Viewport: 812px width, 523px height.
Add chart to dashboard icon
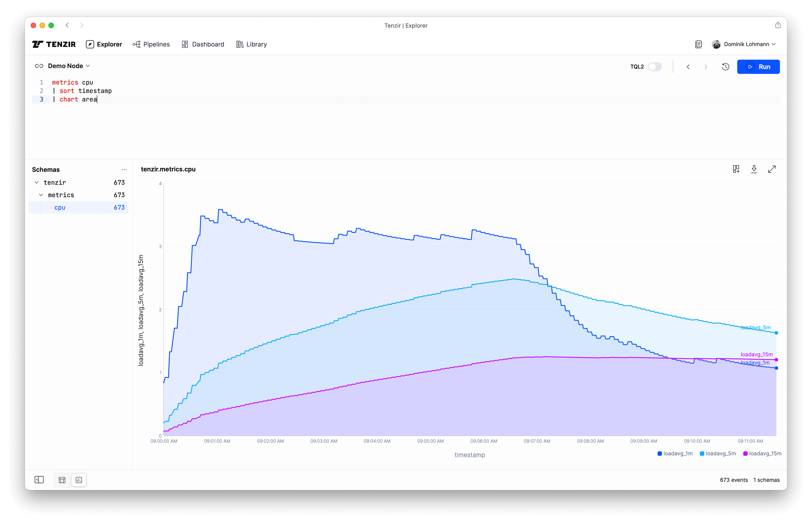[x=736, y=169]
